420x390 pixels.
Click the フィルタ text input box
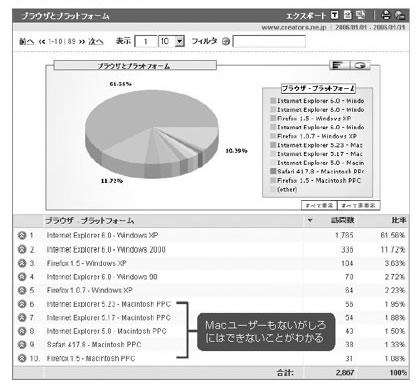(269, 41)
